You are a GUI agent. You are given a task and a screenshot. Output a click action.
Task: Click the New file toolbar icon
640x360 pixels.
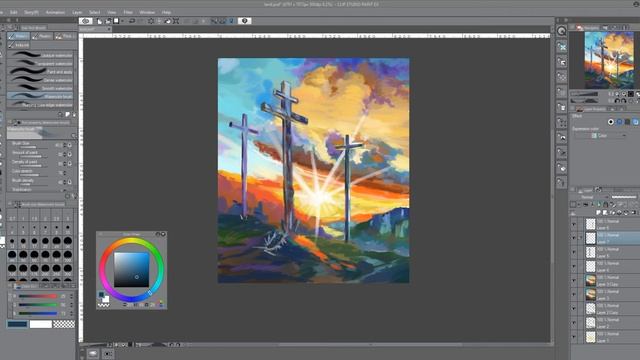99,21
